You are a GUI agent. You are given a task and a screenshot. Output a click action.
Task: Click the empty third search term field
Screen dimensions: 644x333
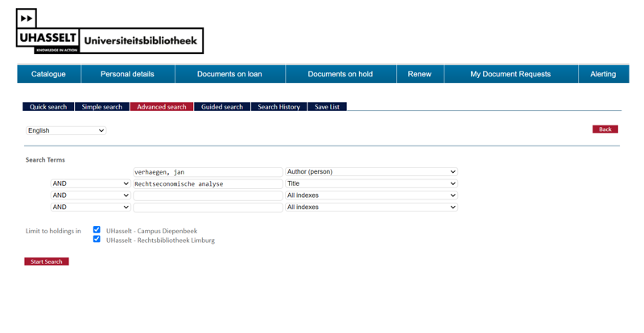click(x=208, y=195)
